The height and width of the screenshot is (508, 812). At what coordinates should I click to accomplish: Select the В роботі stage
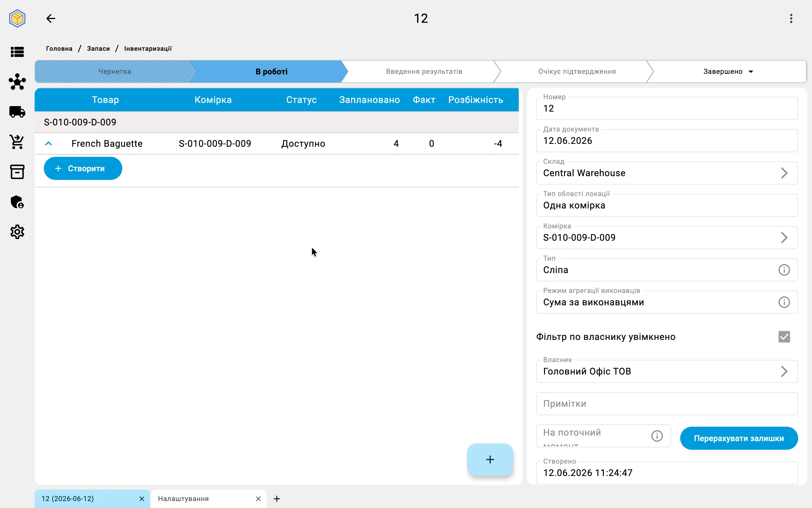(x=271, y=72)
